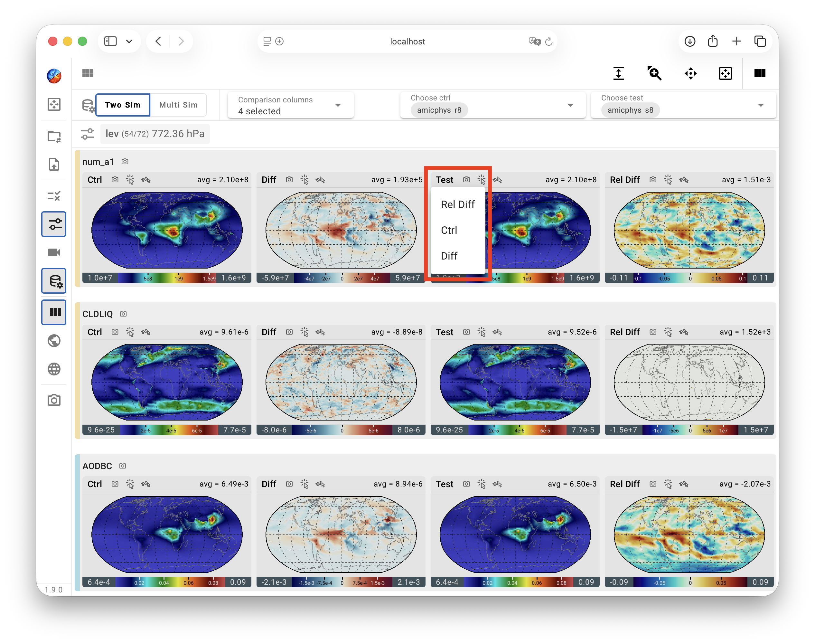Choose Ctrl from the popup menu
Image resolution: width=815 pixels, height=644 pixels.
[458, 230]
